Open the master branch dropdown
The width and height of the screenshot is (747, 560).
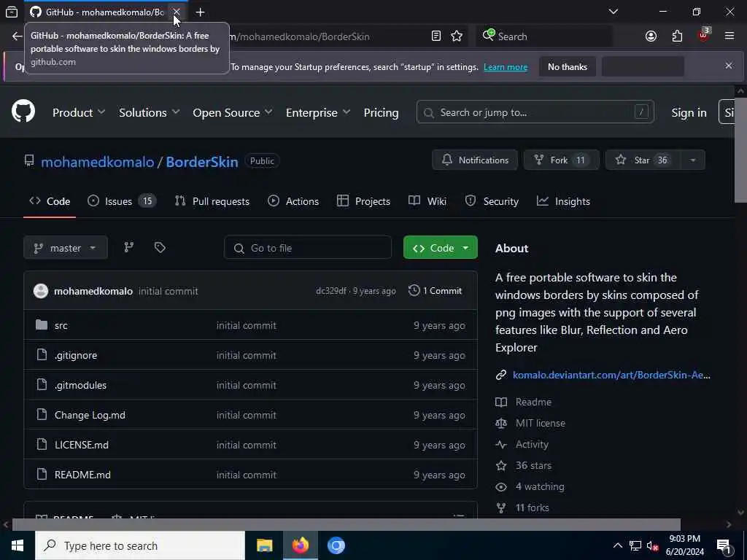pyautogui.click(x=65, y=248)
